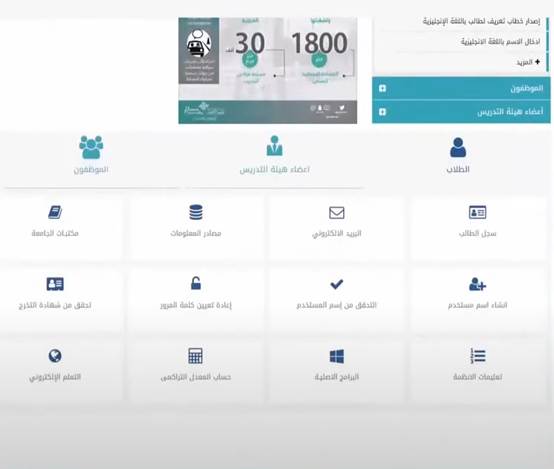Image resolution: width=554 pixels, height=469 pixels.
Task: Switch to the اعضاء هيئة التدريس tab
Action: (x=275, y=155)
